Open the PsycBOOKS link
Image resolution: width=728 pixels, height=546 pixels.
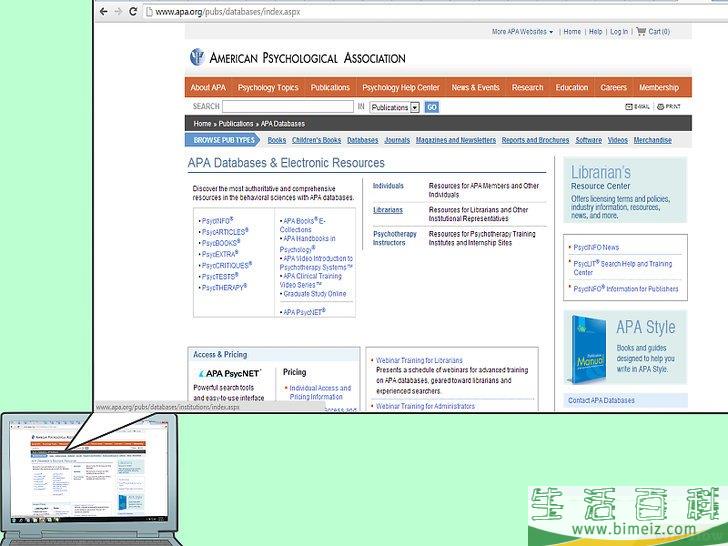(x=221, y=243)
